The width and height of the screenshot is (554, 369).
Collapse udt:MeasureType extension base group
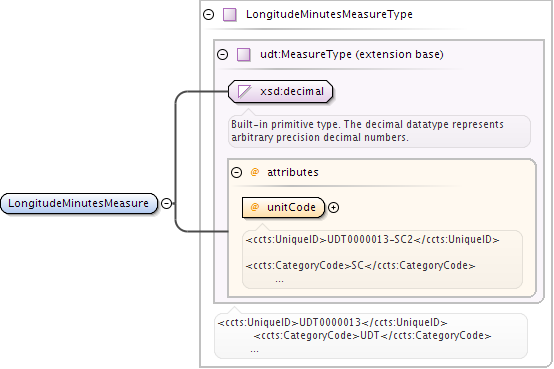click(x=223, y=54)
